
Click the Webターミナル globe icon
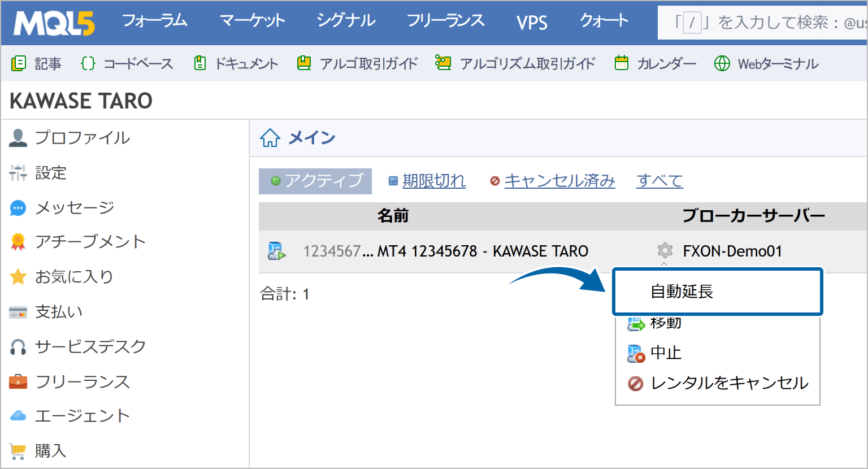pyautogui.click(x=722, y=63)
